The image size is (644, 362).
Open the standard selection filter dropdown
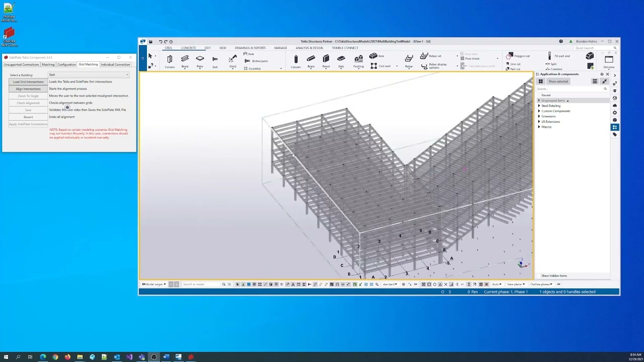coord(390,285)
